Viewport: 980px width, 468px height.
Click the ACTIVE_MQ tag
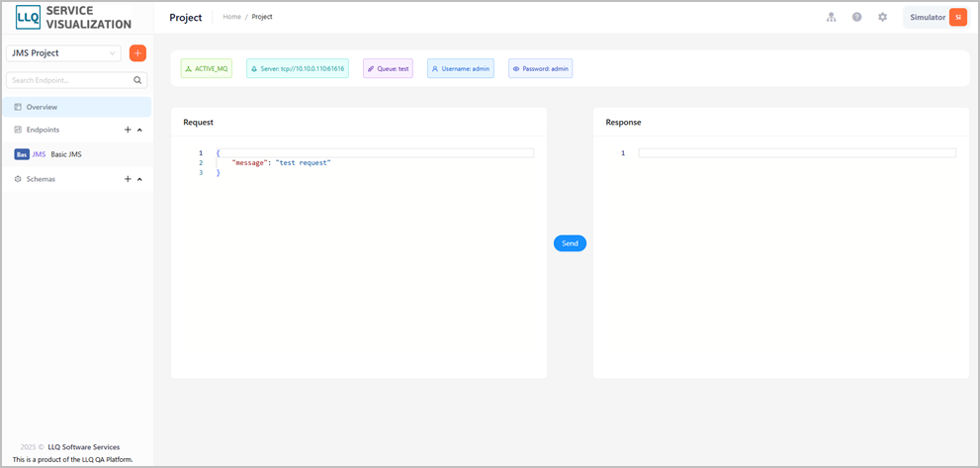click(207, 69)
